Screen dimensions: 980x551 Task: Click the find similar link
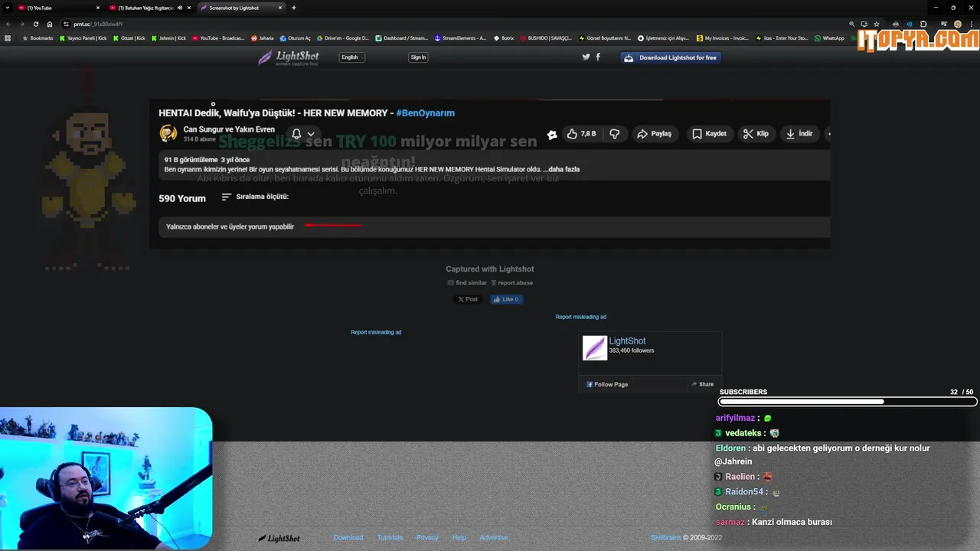[467, 282]
